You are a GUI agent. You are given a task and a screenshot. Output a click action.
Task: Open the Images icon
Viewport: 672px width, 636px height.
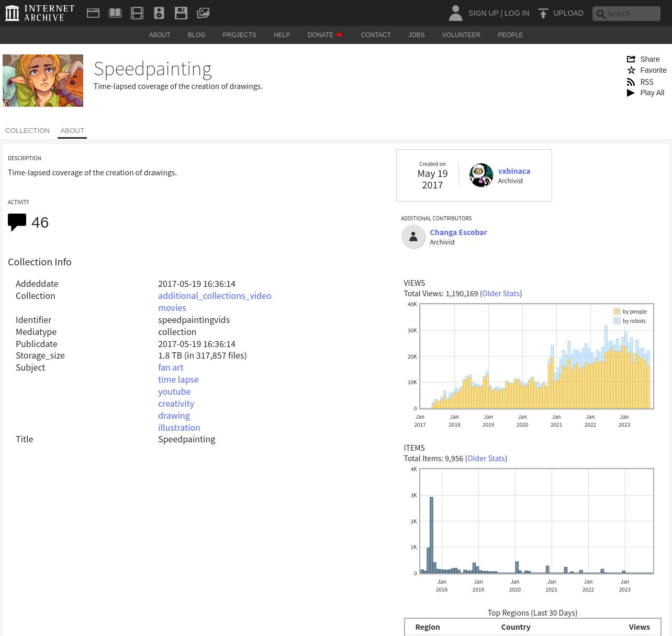pos(203,13)
